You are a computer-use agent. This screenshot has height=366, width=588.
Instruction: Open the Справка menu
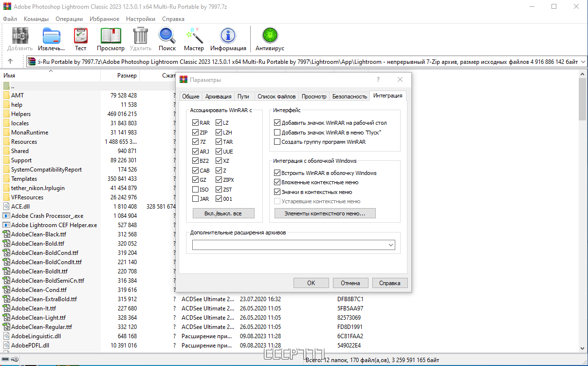click(173, 19)
